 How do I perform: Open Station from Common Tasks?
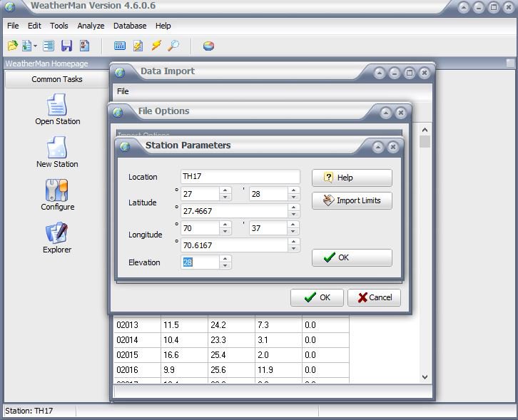click(57, 111)
